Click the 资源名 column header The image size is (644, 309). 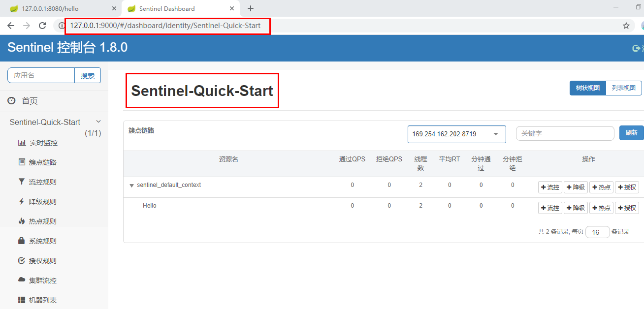click(228, 159)
